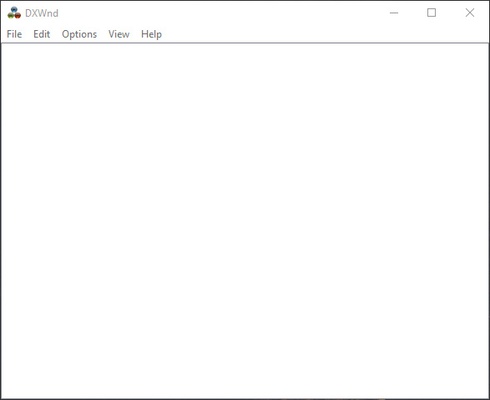Open the Help menu

pos(151,34)
